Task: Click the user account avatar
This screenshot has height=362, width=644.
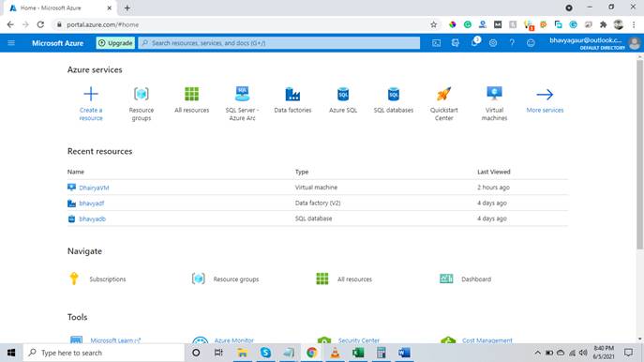Action: tap(634, 43)
